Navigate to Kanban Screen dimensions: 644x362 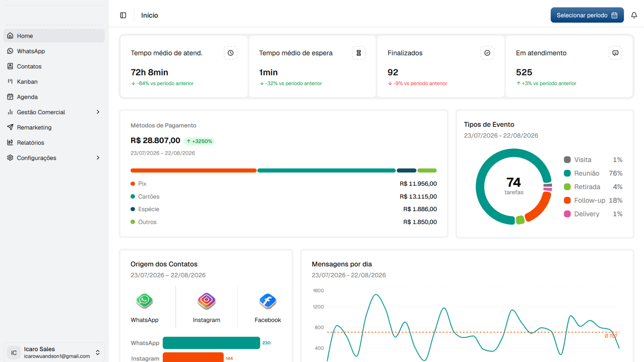pos(54,82)
